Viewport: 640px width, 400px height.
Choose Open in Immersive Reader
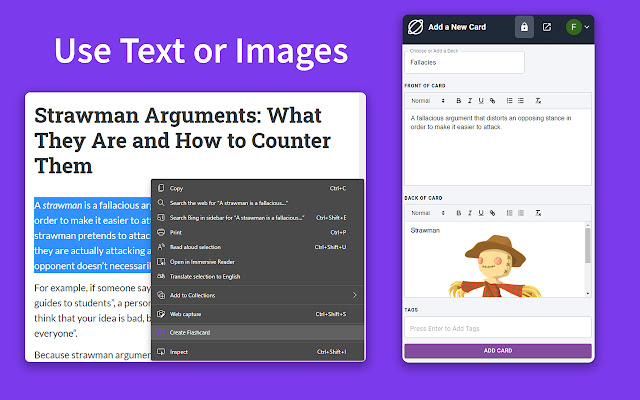(x=257, y=262)
